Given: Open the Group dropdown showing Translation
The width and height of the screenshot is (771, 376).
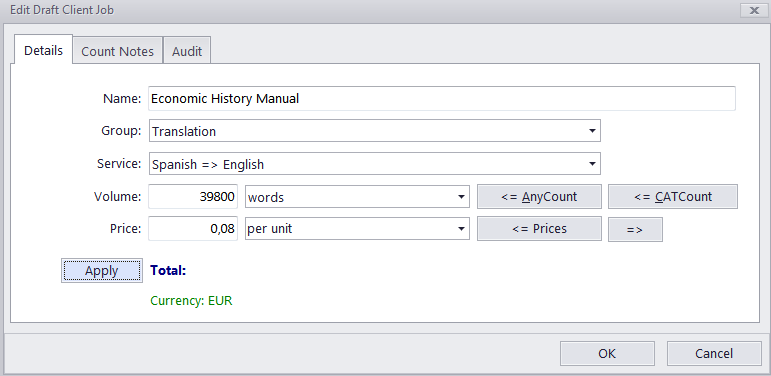Looking at the screenshot, I should point(375,131).
